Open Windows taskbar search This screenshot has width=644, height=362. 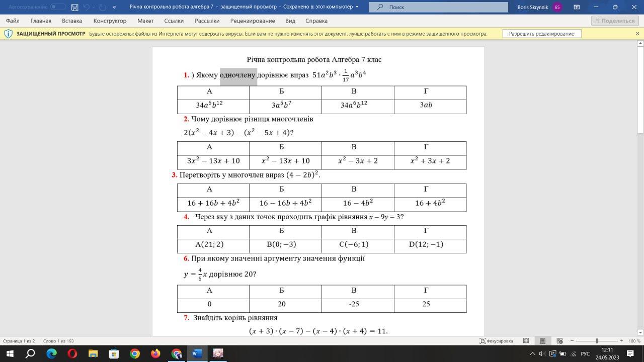(x=30, y=353)
